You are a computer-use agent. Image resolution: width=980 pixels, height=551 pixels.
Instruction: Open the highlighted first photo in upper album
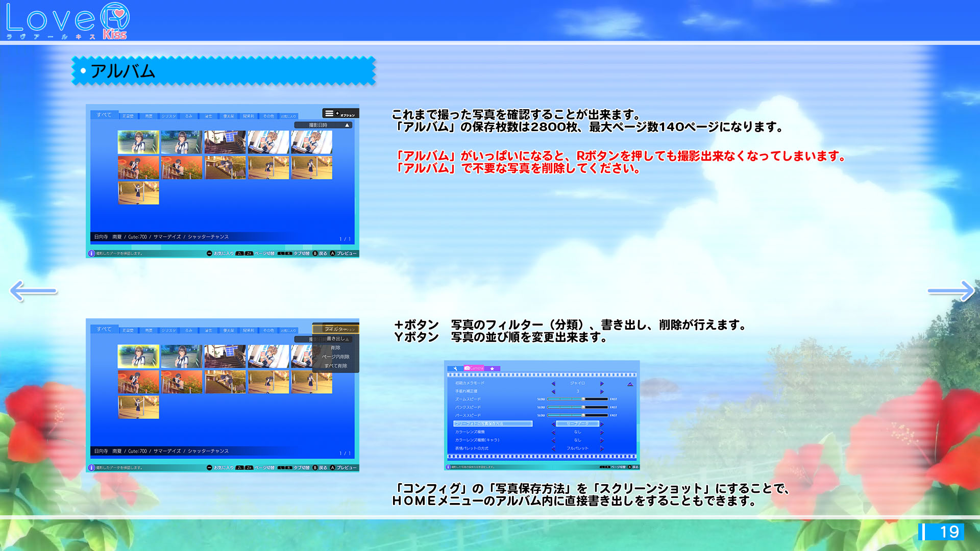(x=138, y=142)
